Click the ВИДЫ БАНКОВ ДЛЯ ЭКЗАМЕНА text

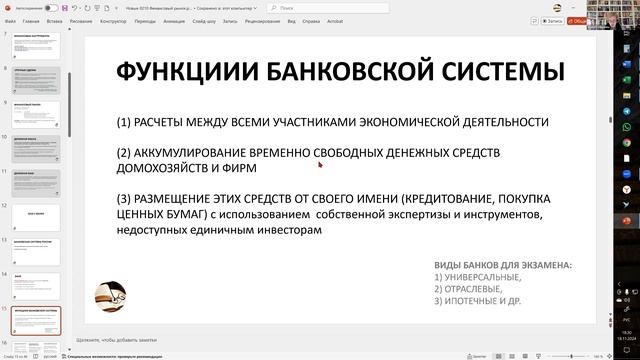click(x=503, y=265)
